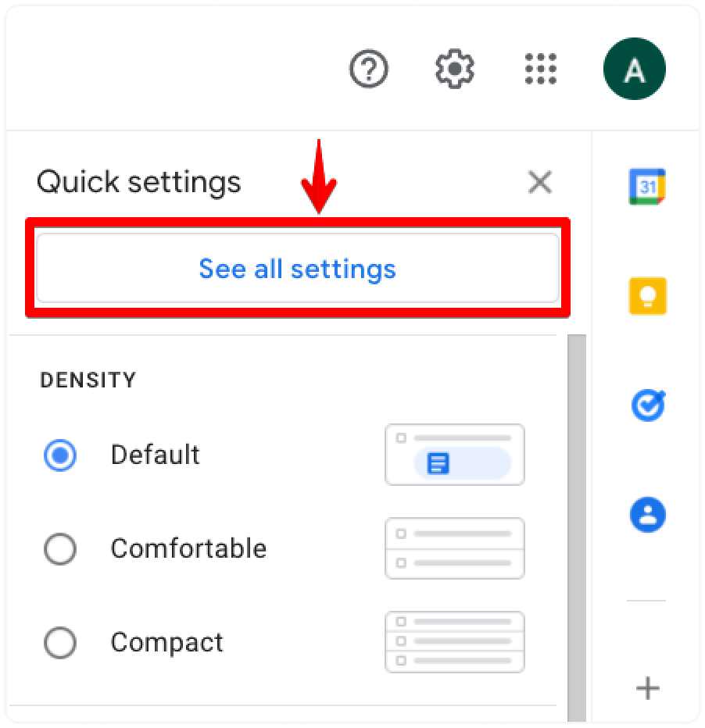Select the Default density radio button
705x728 pixels.
click(x=60, y=455)
